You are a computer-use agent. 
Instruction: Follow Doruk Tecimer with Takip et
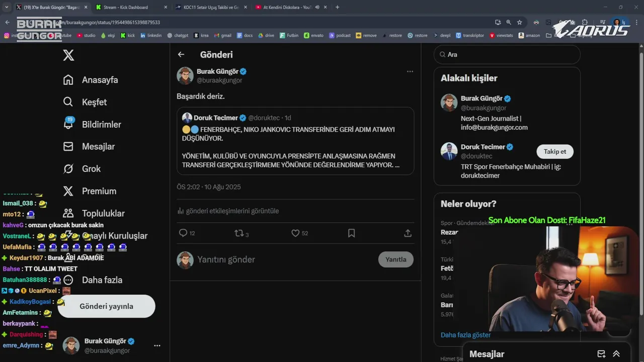click(555, 151)
